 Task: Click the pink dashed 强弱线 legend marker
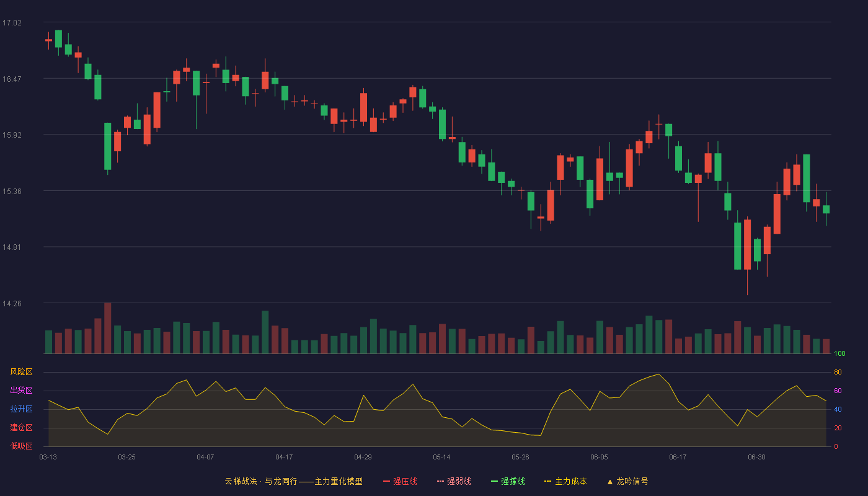[440, 481]
